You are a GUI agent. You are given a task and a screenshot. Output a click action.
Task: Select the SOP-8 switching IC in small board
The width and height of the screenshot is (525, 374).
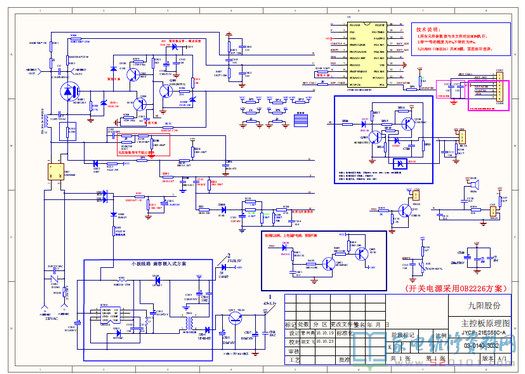(110, 315)
